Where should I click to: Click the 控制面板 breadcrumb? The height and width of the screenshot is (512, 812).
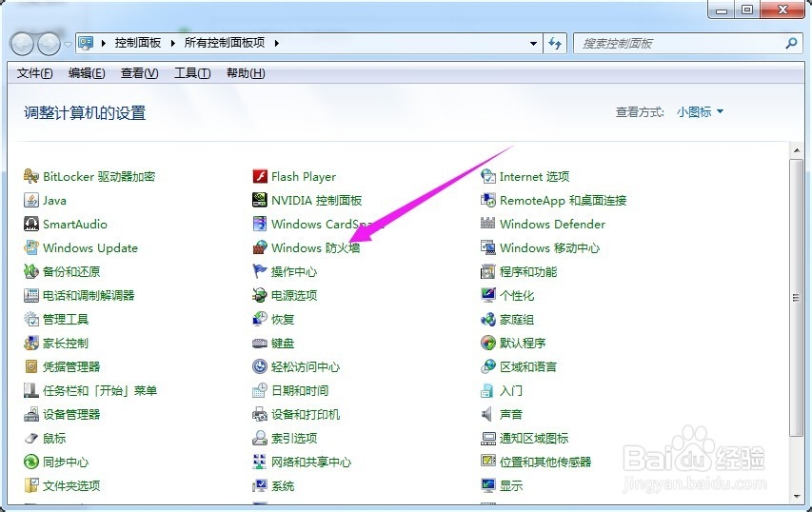click(x=138, y=43)
